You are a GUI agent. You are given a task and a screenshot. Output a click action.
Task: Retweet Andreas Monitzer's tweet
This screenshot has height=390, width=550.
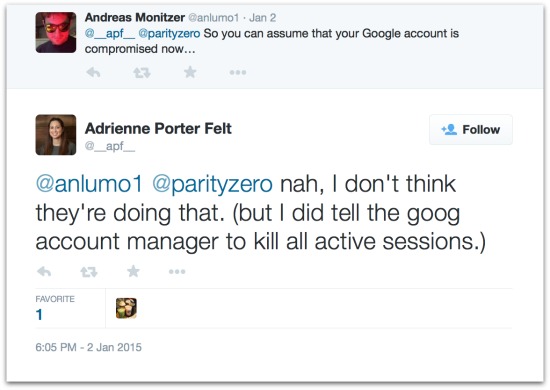click(x=142, y=73)
